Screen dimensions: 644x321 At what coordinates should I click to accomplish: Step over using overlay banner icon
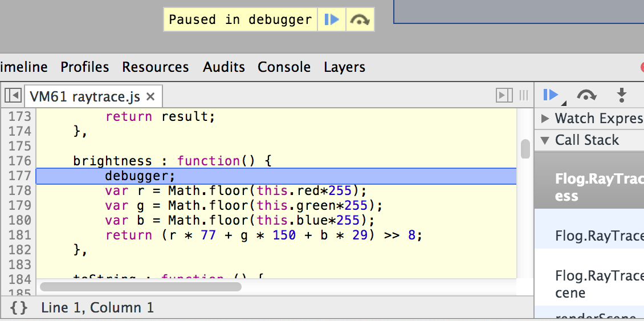click(360, 19)
